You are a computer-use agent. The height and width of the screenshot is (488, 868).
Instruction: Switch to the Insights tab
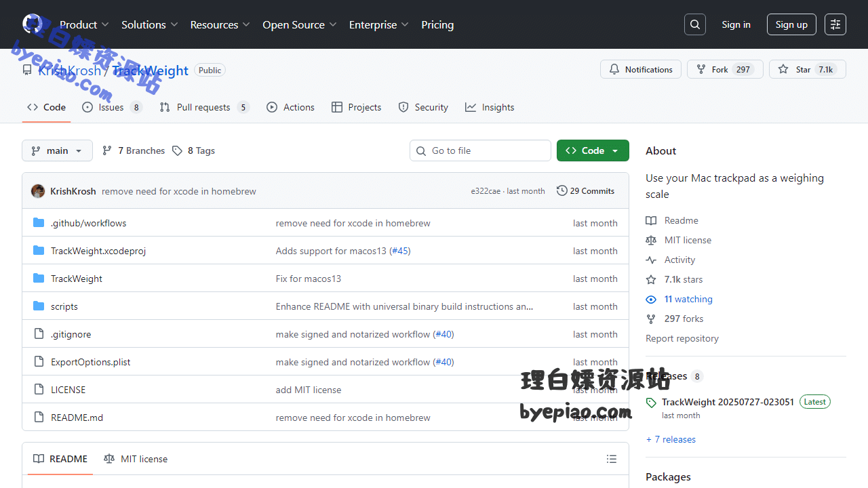[490, 107]
